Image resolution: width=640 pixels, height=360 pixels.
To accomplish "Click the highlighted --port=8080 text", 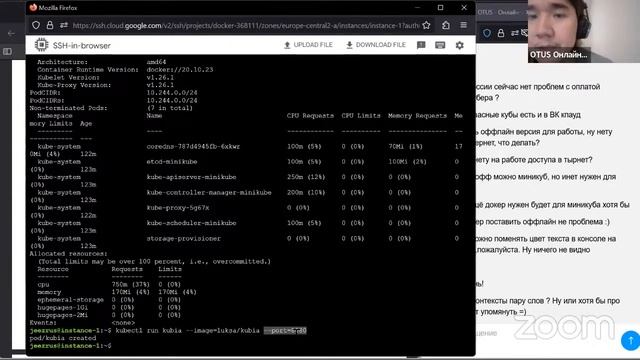I will click(285, 331).
